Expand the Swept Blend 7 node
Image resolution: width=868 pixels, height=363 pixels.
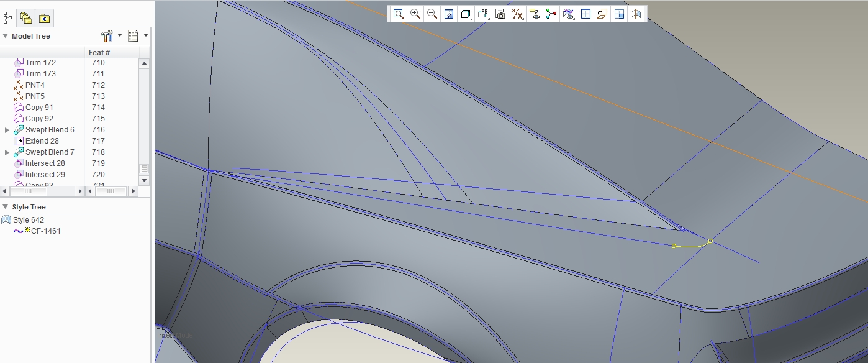7,152
